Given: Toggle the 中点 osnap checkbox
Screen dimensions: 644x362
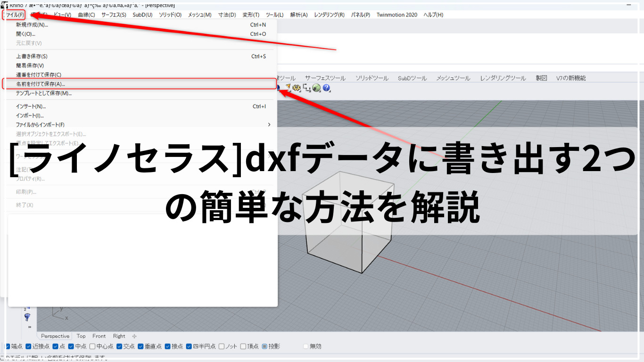Looking at the screenshot, I should tap(71, 346).
